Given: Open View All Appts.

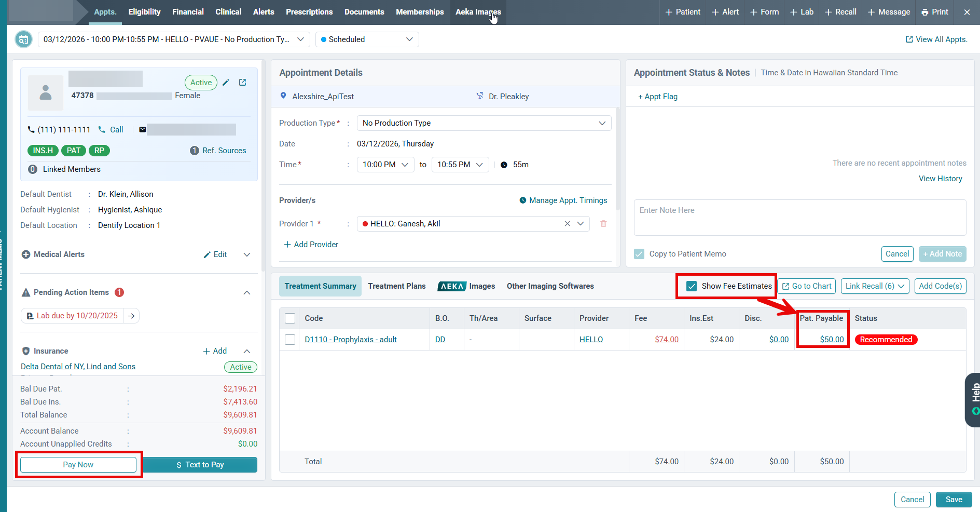Looking at the screenshot, I should [936, 39].
